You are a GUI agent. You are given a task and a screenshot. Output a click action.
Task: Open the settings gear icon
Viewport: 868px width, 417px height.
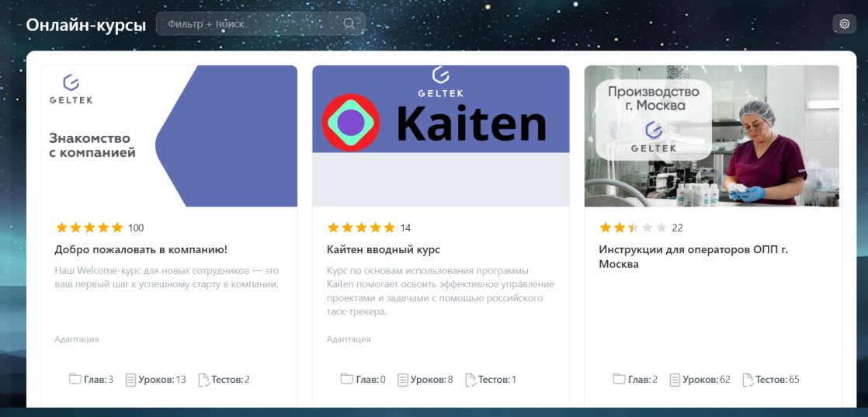point(844,24)
